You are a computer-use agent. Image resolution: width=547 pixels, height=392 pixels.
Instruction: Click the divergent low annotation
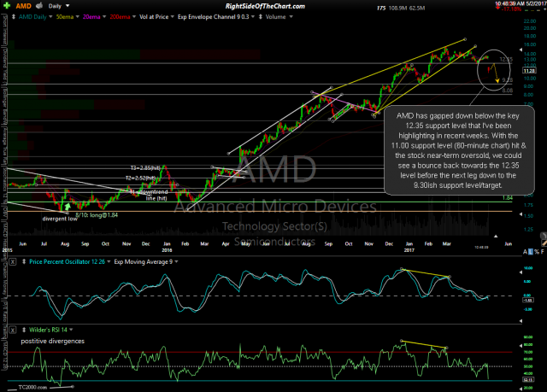pos(60,219)
